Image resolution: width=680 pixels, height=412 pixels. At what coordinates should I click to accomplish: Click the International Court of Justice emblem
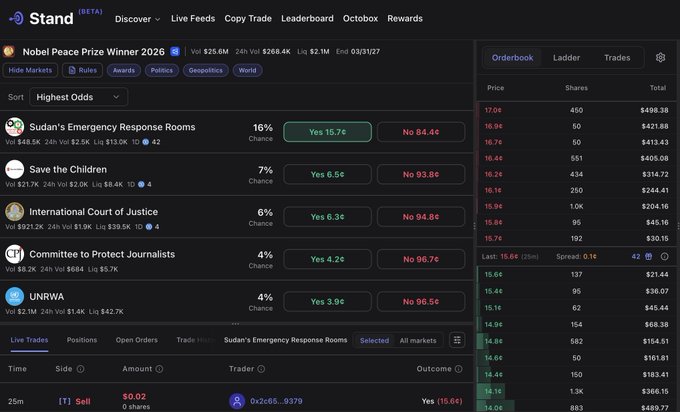coord(14,212)
